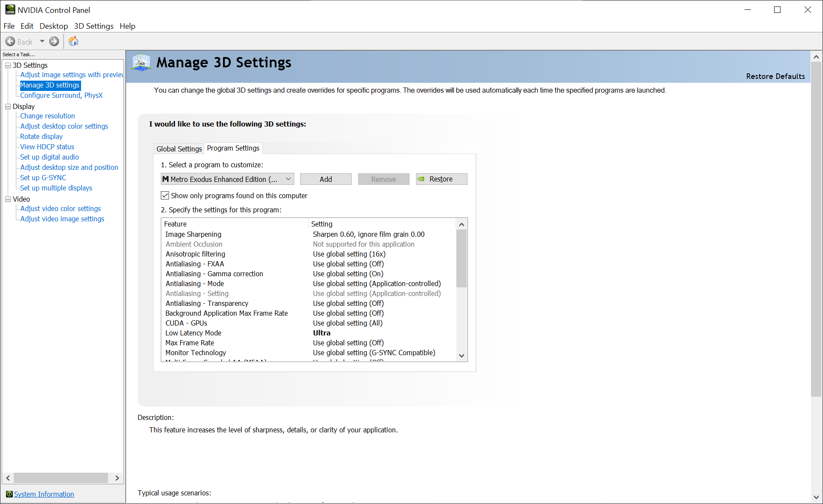Viewport: 823px width, 504px height.
Task: Click the Forward arrow icon
Action: click(54, 42)
